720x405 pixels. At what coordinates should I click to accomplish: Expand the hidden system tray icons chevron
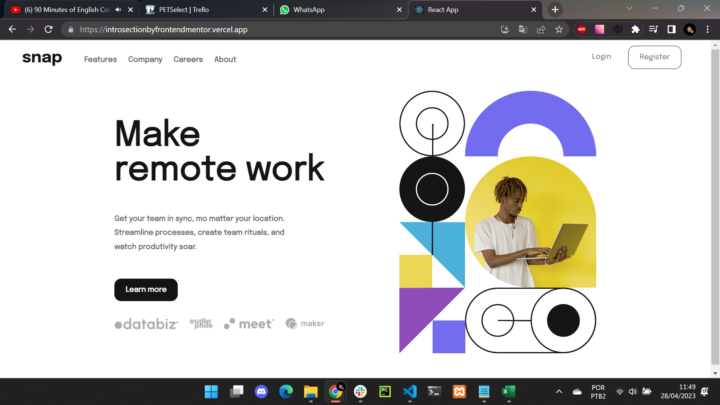point(560,392)
